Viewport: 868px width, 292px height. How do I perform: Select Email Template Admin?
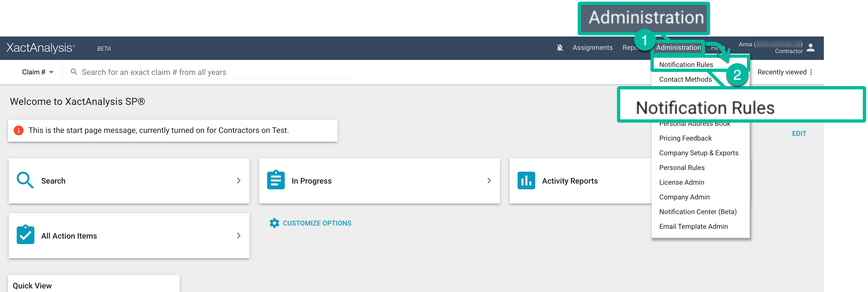tap(694, 226)
